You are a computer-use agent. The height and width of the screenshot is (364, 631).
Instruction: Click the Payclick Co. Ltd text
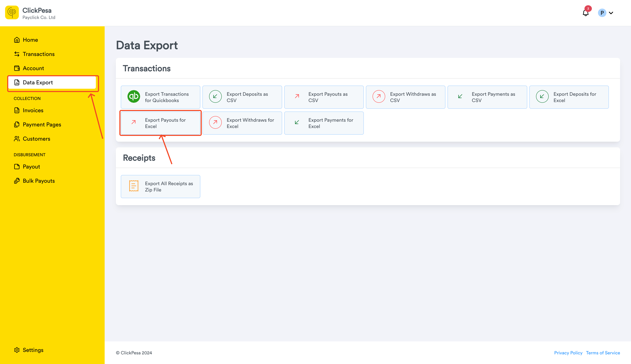pyautogui.click(x=39, y=18)
